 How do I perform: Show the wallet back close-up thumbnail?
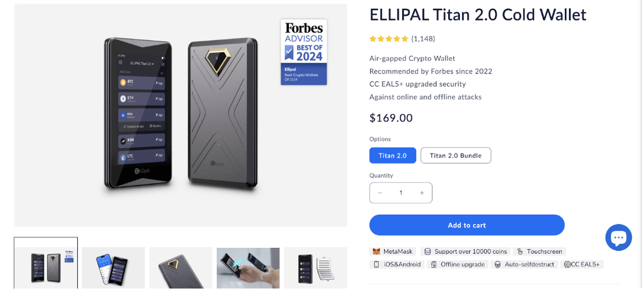(181, 268)
